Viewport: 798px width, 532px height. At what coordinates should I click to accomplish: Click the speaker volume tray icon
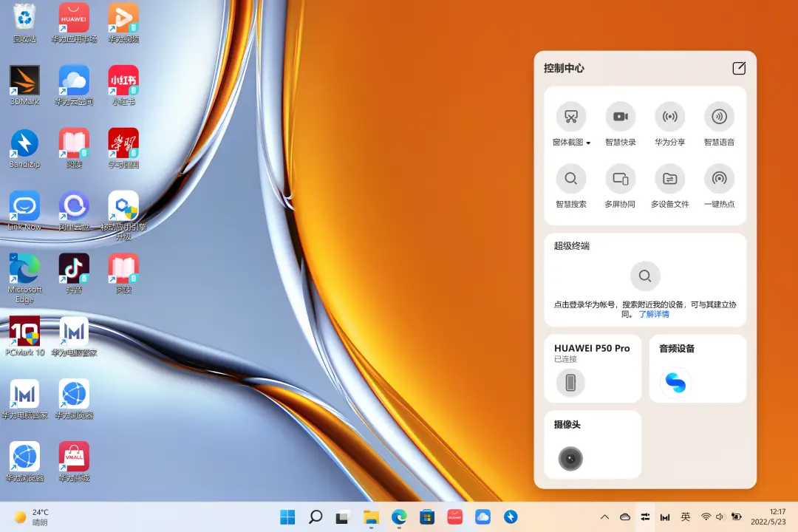click(720, 517)
